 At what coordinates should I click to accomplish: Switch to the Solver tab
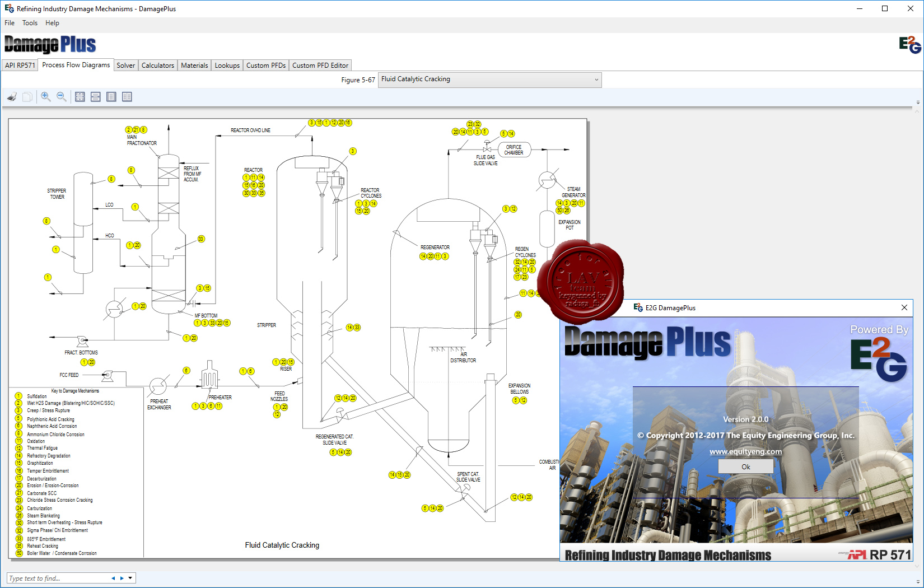tap(126, 66)
